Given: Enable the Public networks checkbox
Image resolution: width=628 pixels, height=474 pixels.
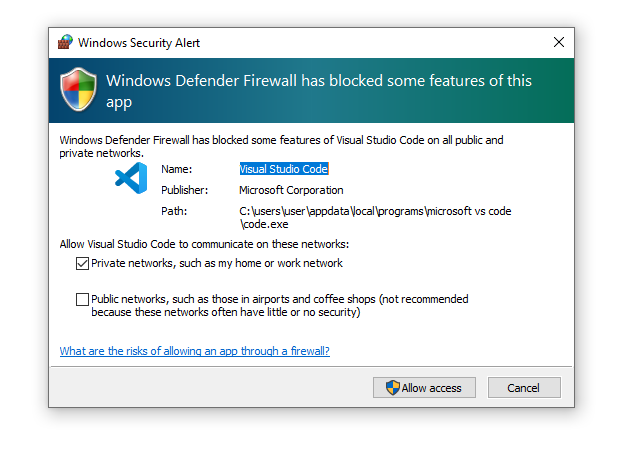Looking at the screenshot, I should [x=82, y=299].
